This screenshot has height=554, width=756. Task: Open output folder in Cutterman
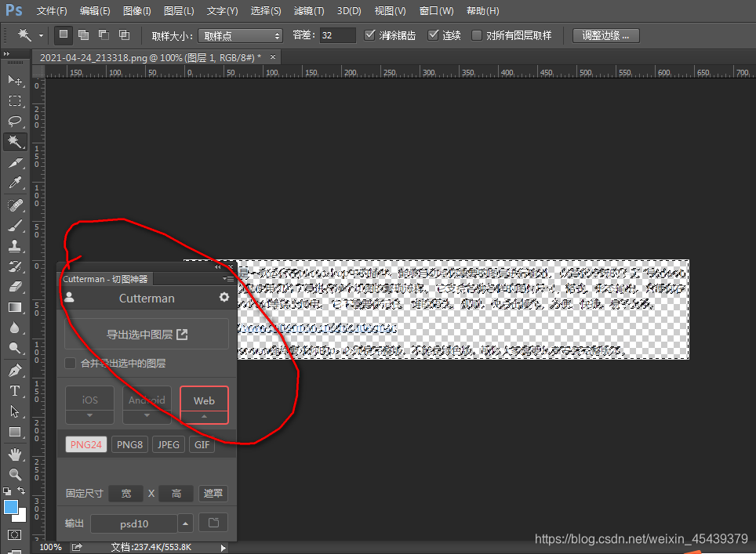point(213,523)
